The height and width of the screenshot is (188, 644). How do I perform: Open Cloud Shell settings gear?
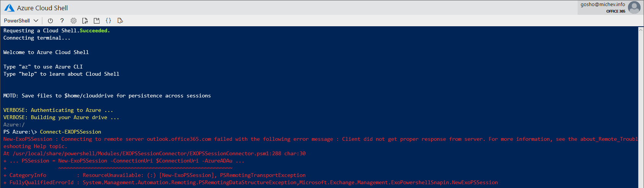pos(74,21)
